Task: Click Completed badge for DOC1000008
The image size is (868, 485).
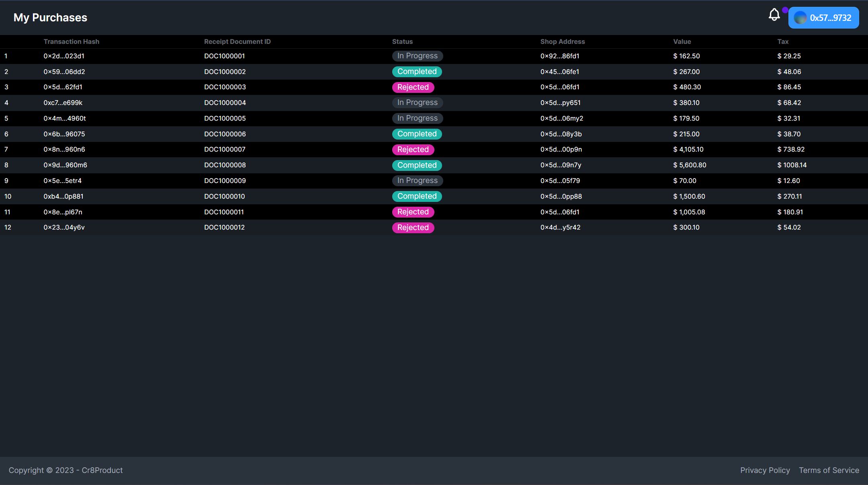Action: pos(417,165)
